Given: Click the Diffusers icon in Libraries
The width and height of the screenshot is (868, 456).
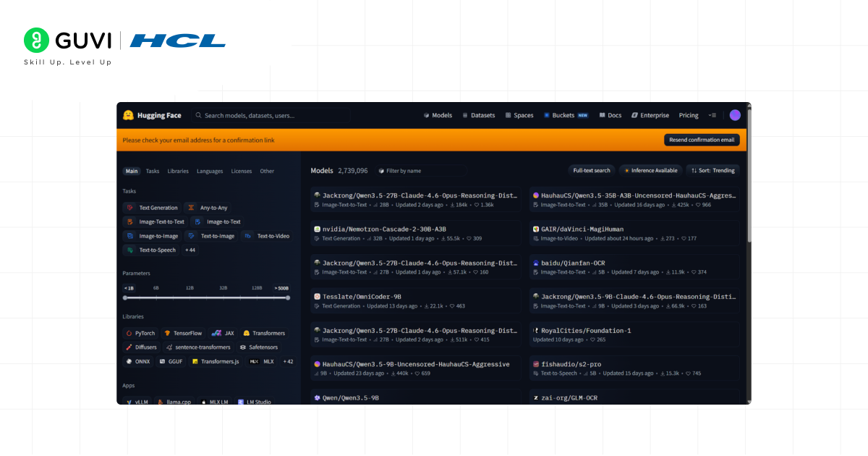Looking at the screenshot, I should tap(129, 347).
